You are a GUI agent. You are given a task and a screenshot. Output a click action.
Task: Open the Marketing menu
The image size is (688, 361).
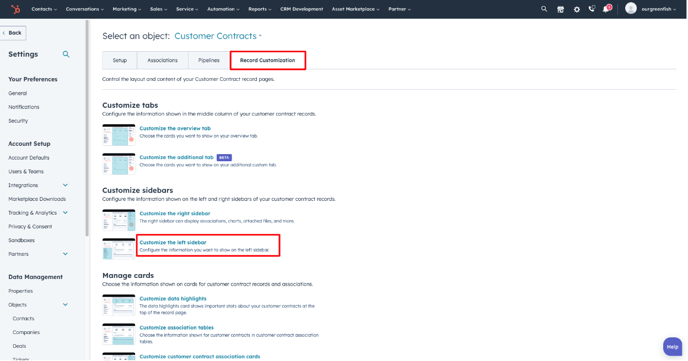point(127,9)
